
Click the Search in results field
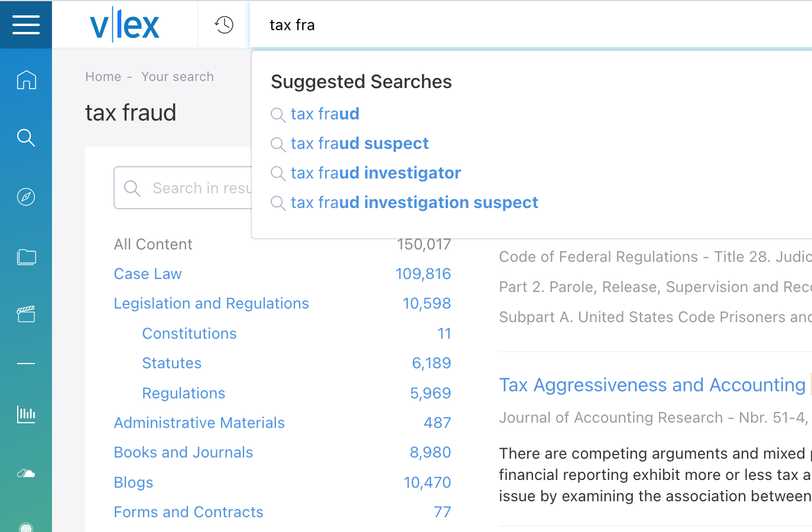coord(183,188)
